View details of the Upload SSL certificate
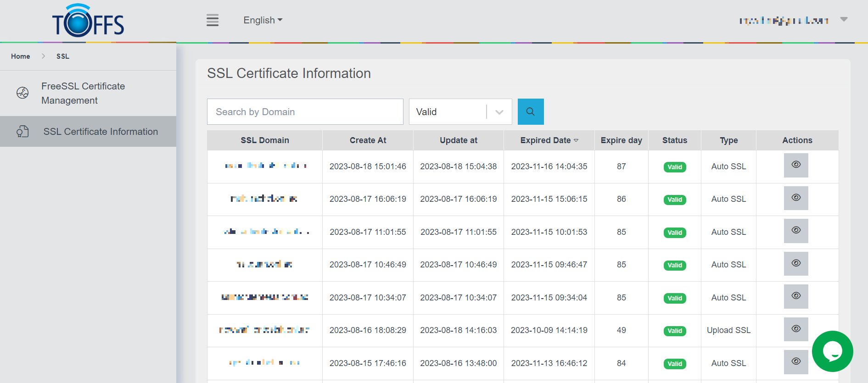Image resolution: width=868 pixels, height=383 pixels. [795, 329]
